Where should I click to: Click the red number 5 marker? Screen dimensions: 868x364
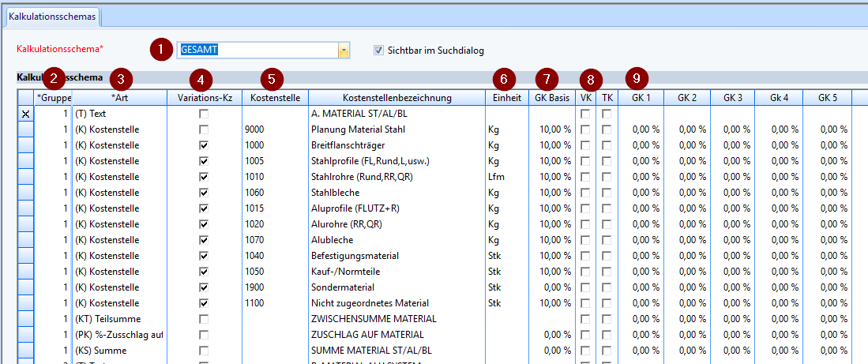(272, 79)
